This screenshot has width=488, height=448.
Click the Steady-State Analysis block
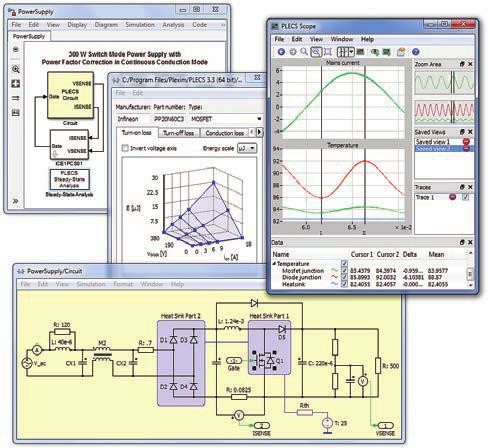tap(69, 179)
